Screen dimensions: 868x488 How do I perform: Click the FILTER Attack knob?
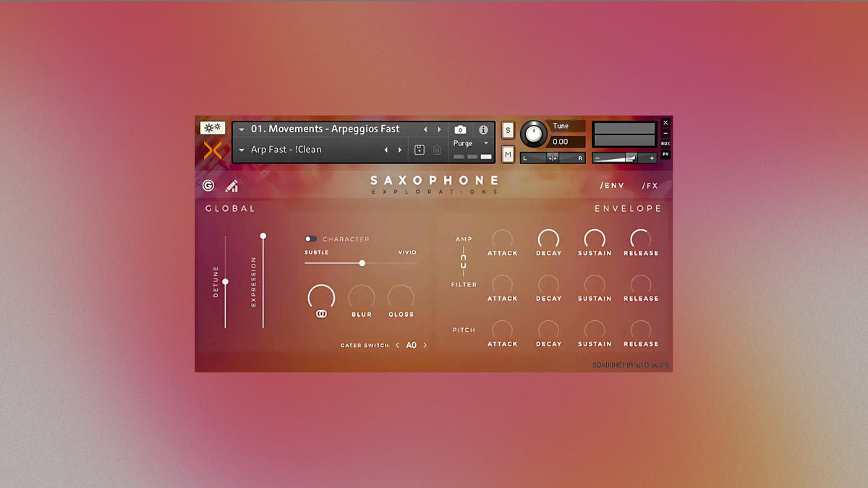(x=502, y=285)
